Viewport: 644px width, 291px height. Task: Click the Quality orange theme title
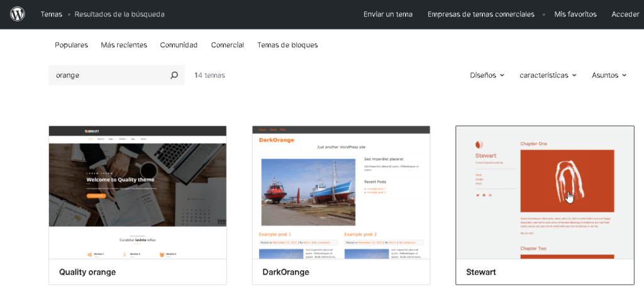coord(87,272)
